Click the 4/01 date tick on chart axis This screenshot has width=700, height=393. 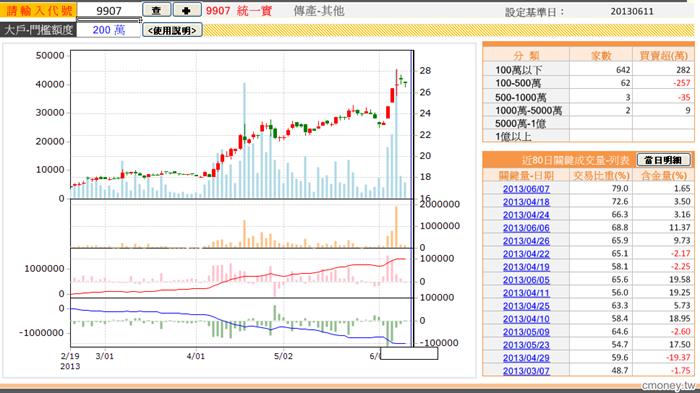pyautogui.click(x=196, y=356)
